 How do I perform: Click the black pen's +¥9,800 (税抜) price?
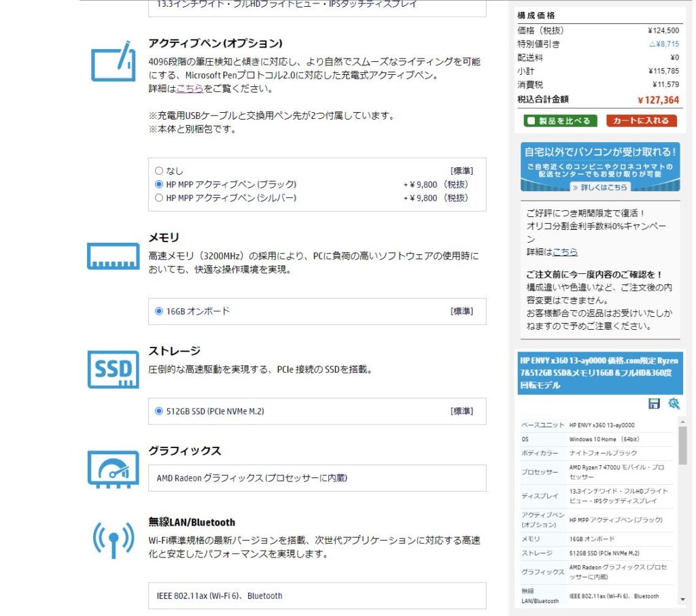(x=436, y=184)
